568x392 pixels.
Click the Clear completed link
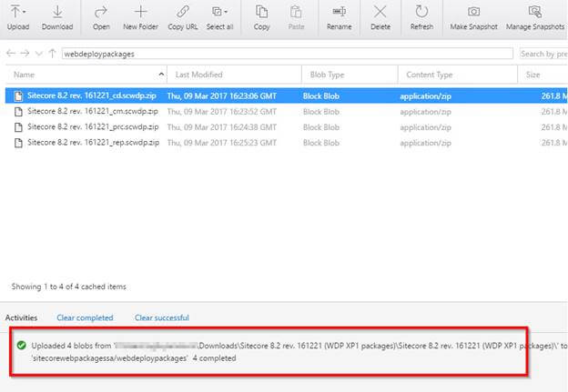pos(85,317)
